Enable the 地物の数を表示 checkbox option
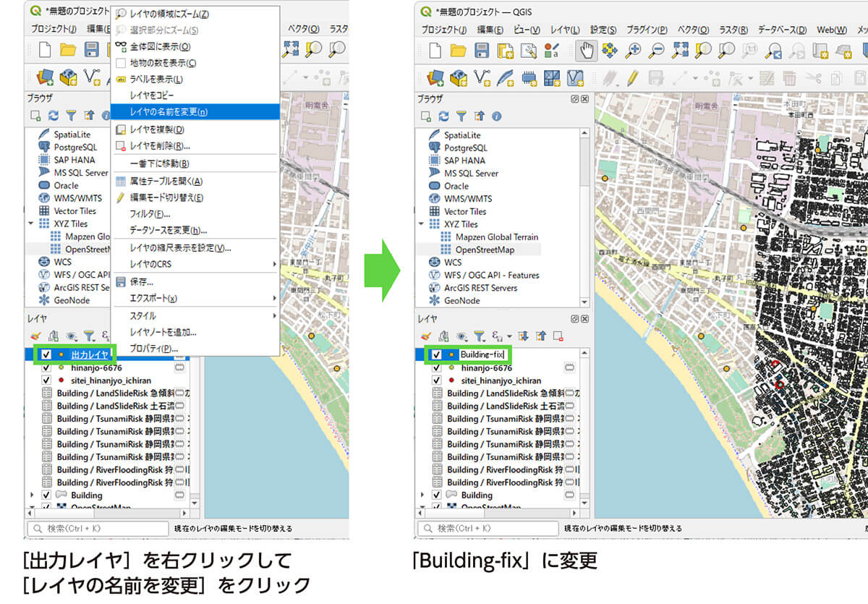This screenshot has height=604, width=868. pos(122,63)
